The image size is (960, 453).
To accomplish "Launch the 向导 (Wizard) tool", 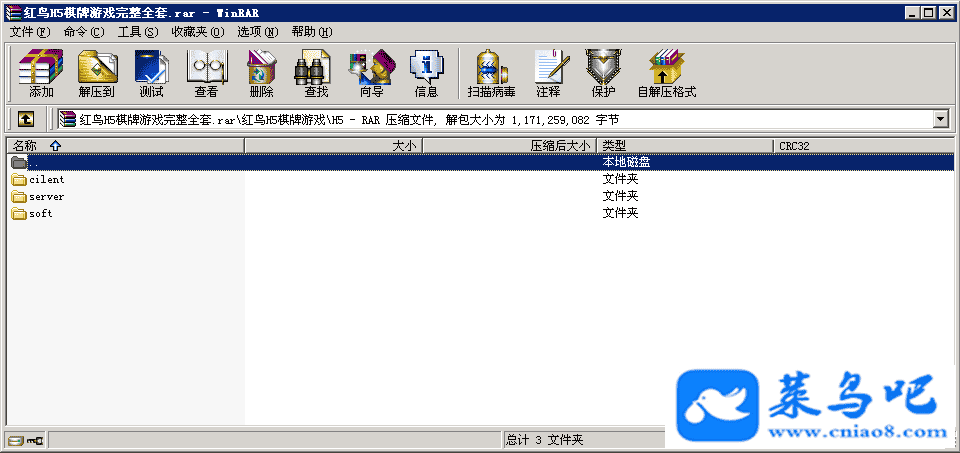I will [x=372, y=73].
